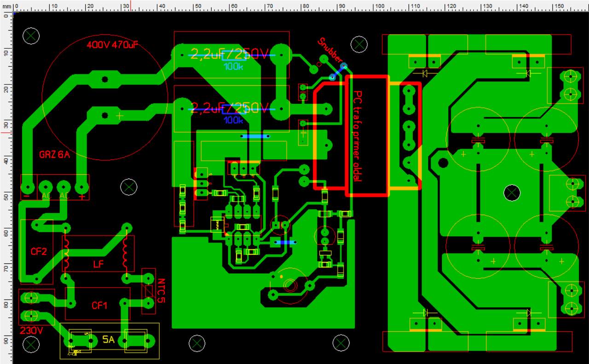The image size is (589, 364).
Task: Select the bottom-left corner mounting hole
Action: click(31, 344)
